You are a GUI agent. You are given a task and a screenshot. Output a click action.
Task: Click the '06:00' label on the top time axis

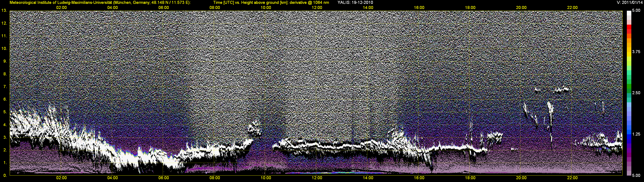pos(164,8)
